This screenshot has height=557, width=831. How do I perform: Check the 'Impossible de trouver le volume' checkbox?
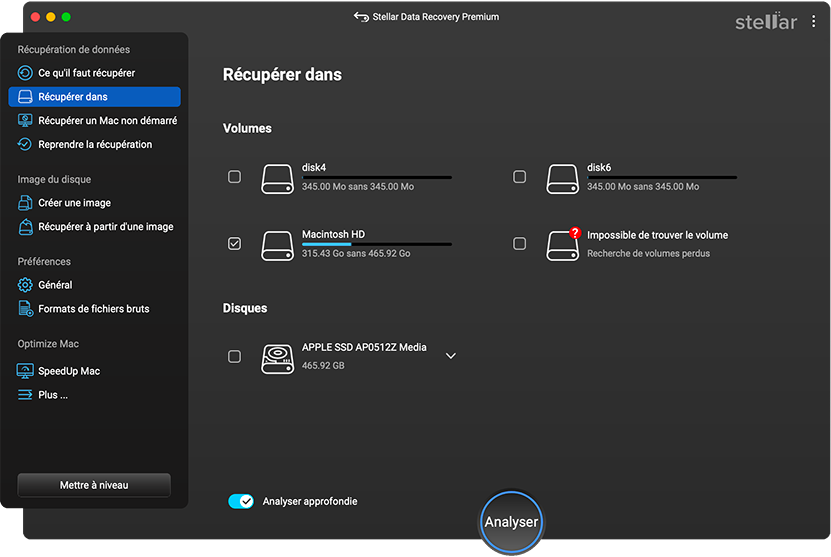[519, 243]
